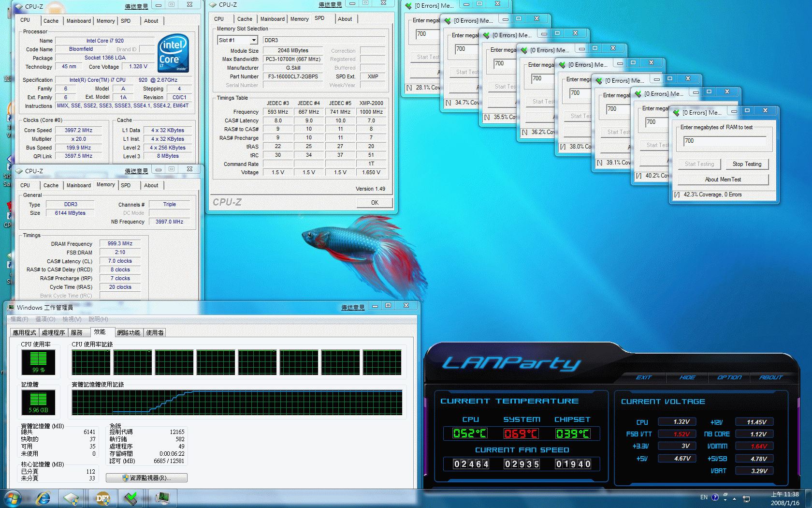
Task: Click the Task Manager title bar icon
Action: click(11, 307)
